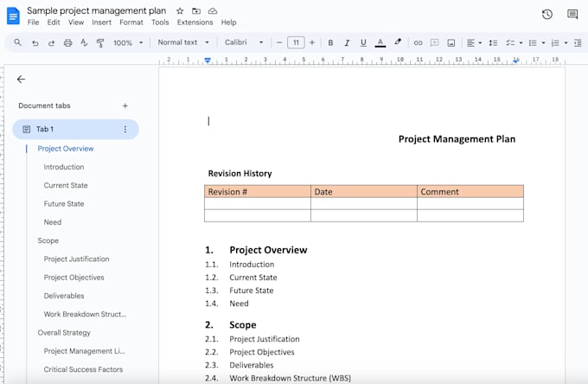Add a comment from toolbar

point(434,42)
